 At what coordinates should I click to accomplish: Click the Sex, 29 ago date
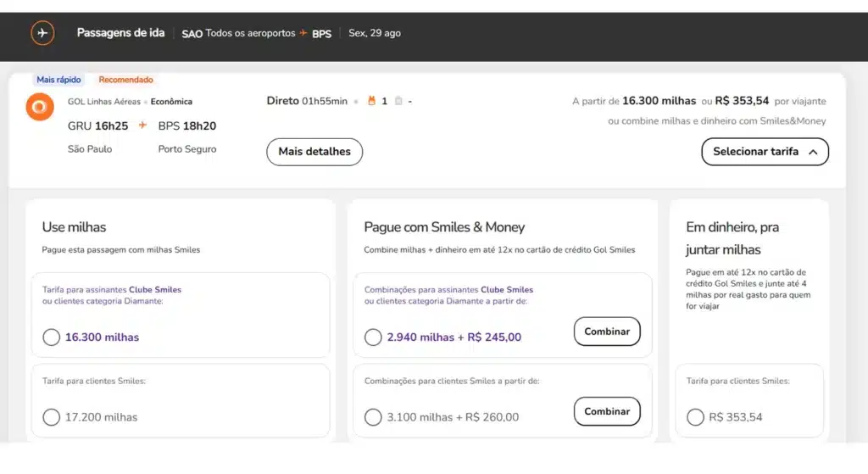(375, 33)
